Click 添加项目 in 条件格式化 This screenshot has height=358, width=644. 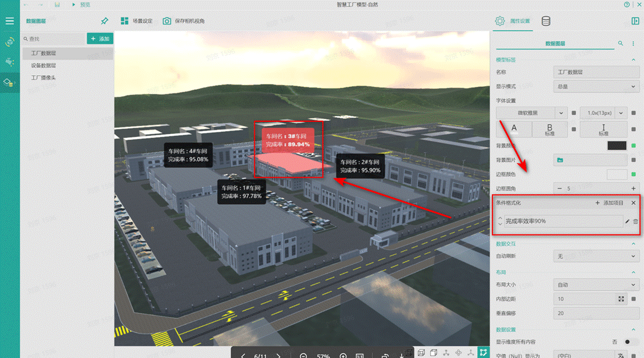pyautogui.click(x=610, y=203)
